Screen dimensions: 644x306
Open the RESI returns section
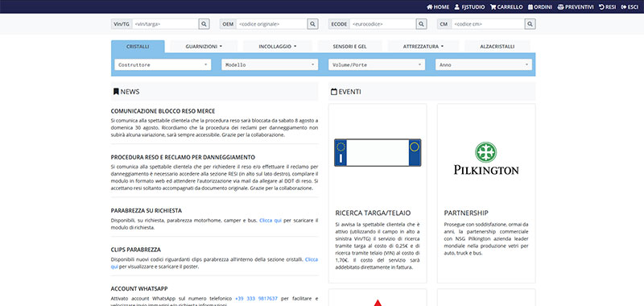[x=608, y=7]
